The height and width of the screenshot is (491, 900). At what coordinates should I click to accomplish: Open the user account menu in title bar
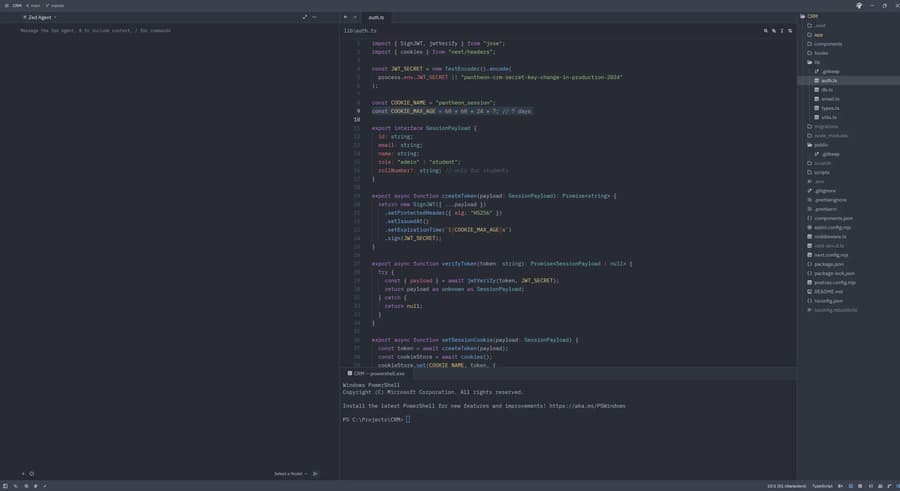point(859,5)
